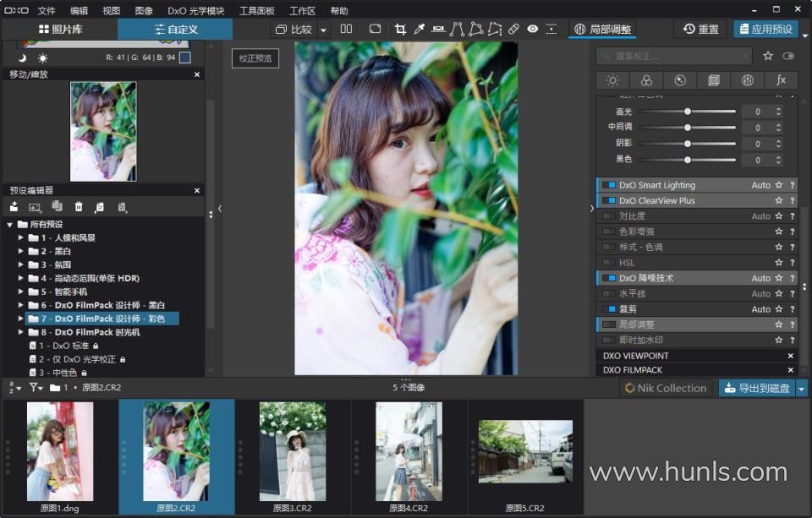Open the Color corrections palette
This screenshot has height=518, width=812.
click(x=646, y=80)
